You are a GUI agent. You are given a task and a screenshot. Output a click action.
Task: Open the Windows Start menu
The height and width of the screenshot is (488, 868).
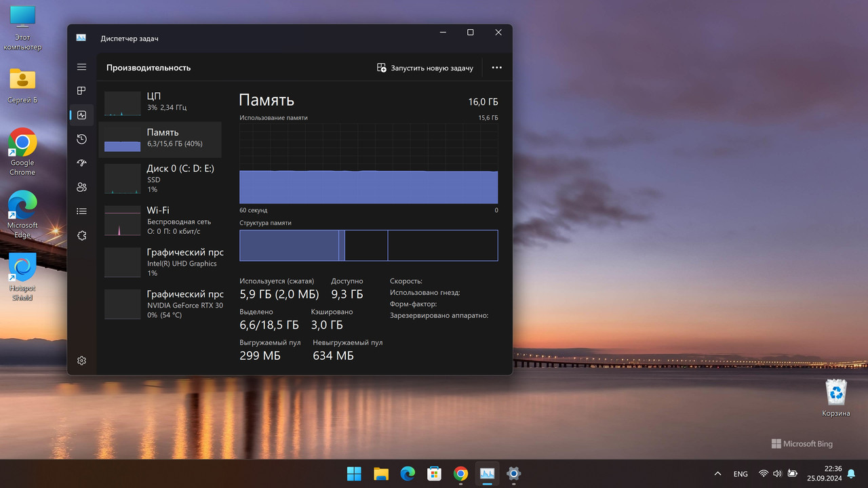click(354, 474)
